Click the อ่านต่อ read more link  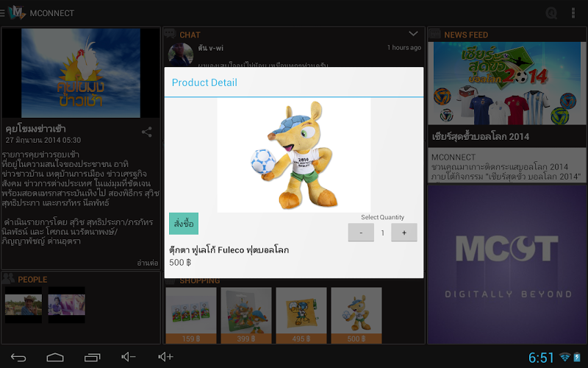pyautogui.click(x=148, y=263)
